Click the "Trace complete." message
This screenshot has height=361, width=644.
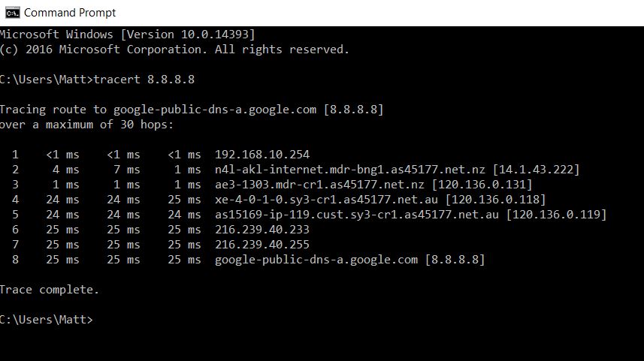click(50, 290)
